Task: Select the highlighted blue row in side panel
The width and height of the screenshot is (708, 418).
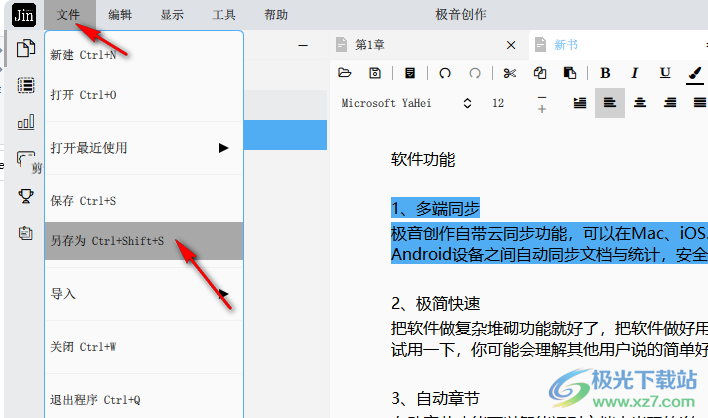Action: (x=285, y=135)
